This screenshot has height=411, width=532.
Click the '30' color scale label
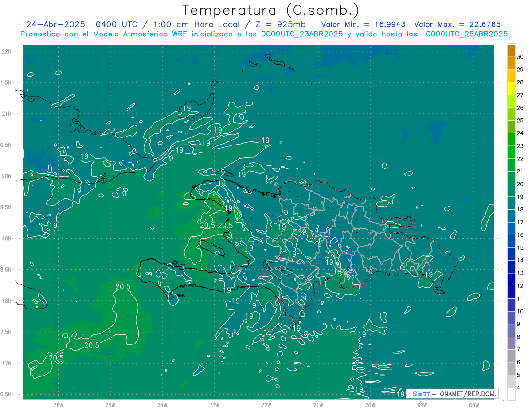pyautogui.click(x=520, y=57)
